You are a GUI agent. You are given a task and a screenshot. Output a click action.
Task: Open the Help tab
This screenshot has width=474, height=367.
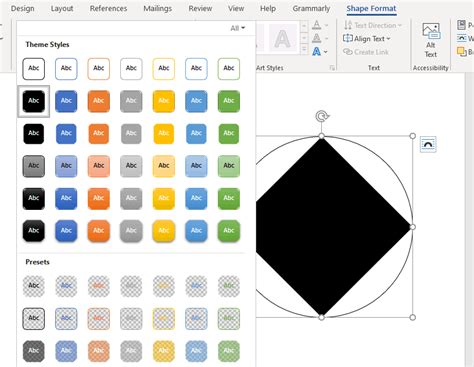[268, 8]
